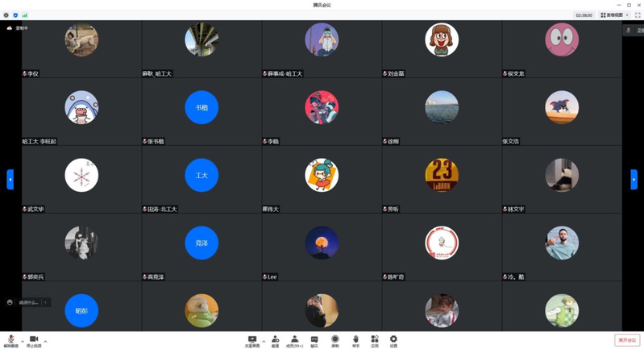Image resolution: width=644 pixels, height=349 pixels.
Task: Open the grid view layout dropdown
Action: [616, 15]
